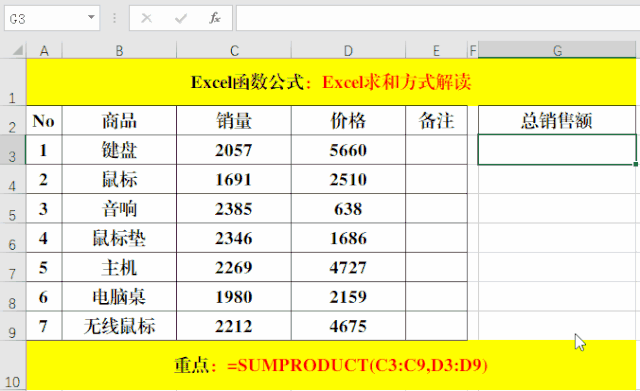
Task: Click the Cancel X icon in formula bar
Action: [x=147, y=18]
